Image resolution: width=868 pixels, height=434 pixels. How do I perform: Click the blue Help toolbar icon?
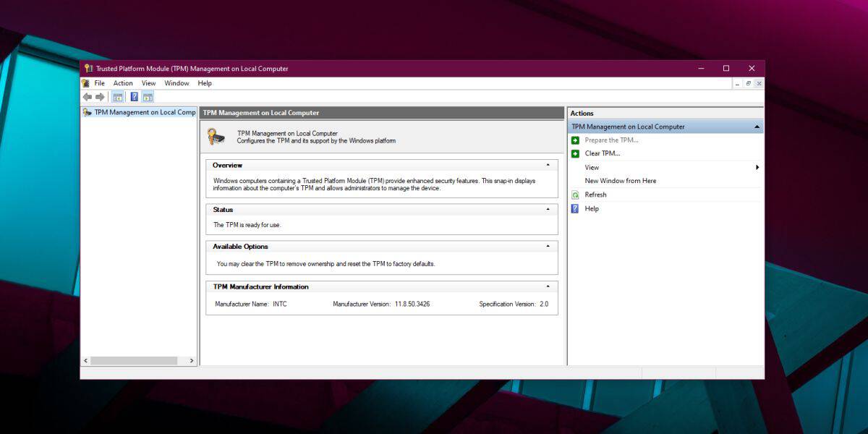point(134,97)
